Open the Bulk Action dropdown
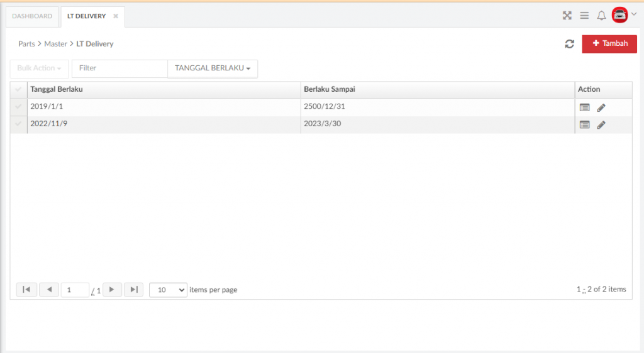644x353 pixels. pos(39,68)
